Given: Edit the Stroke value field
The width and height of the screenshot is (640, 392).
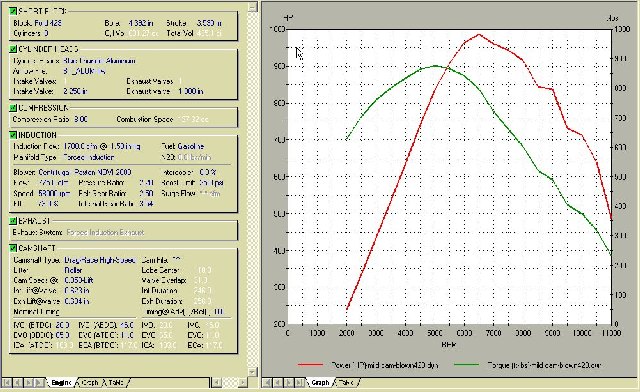Looking at the screenshot, I should point(209,23).
